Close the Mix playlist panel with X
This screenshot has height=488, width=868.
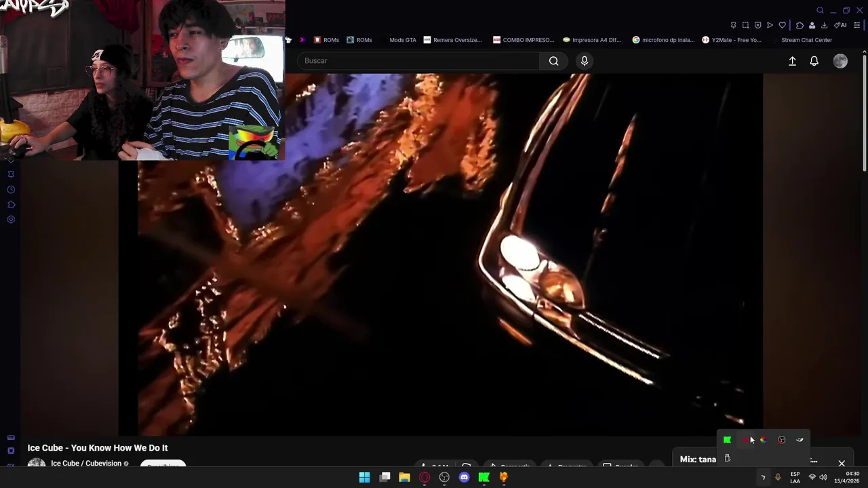click(x=842, y=464)
